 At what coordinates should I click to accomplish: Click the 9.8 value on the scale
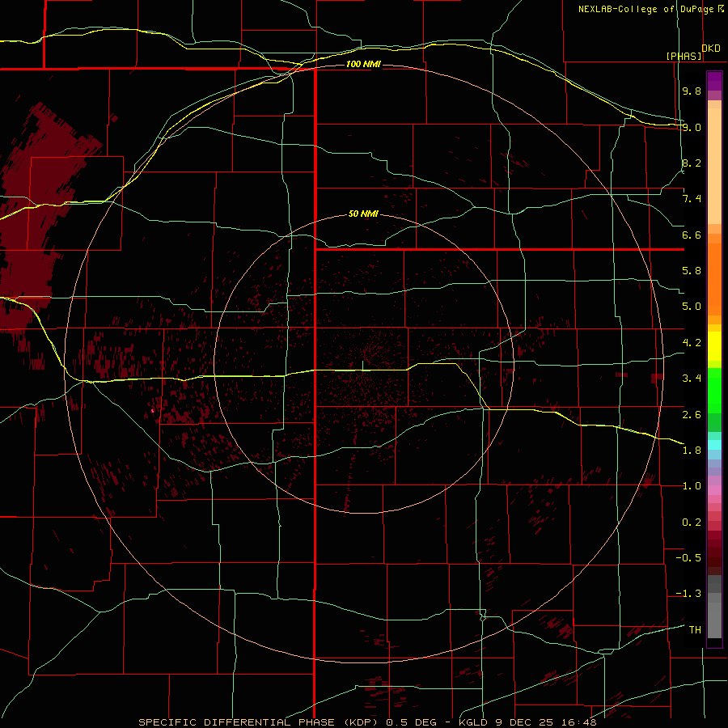(x=692, y=91)
